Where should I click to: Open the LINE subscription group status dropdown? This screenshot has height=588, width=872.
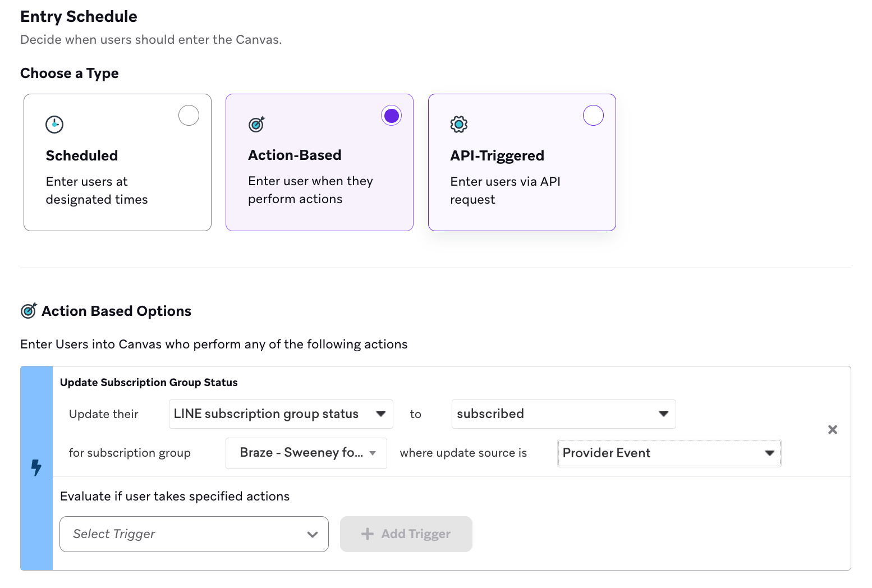[281, 414]
